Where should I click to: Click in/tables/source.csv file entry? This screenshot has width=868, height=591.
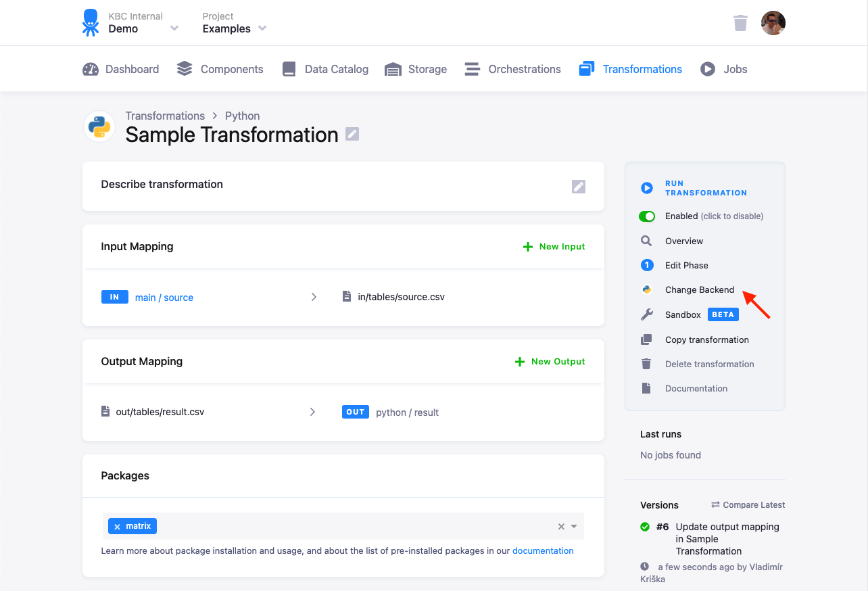393,297
